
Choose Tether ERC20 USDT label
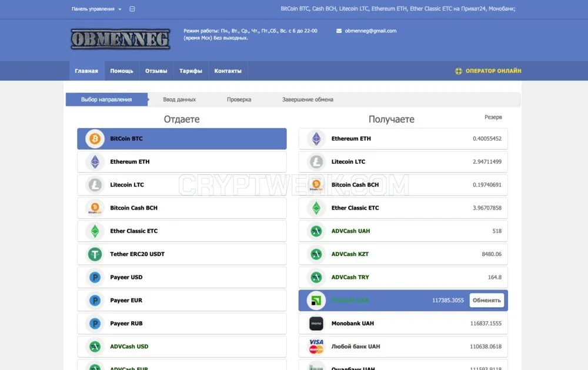click(137, 254)
